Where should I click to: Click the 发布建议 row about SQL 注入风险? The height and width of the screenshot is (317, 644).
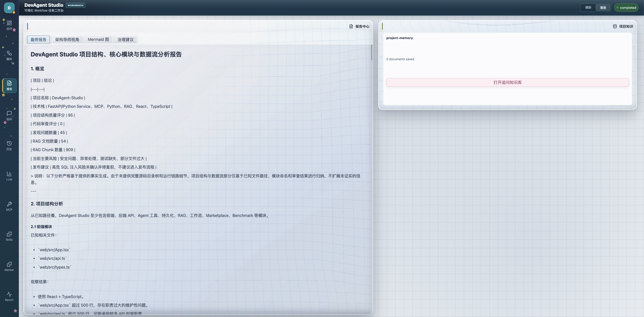pos(93,167)
